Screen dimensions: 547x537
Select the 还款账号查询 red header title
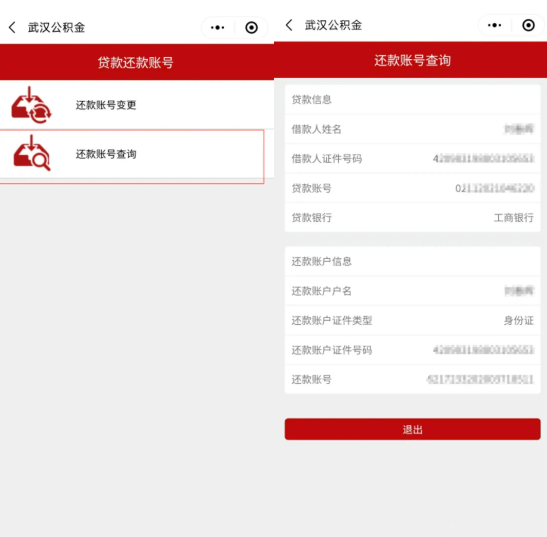pos(412,60)
